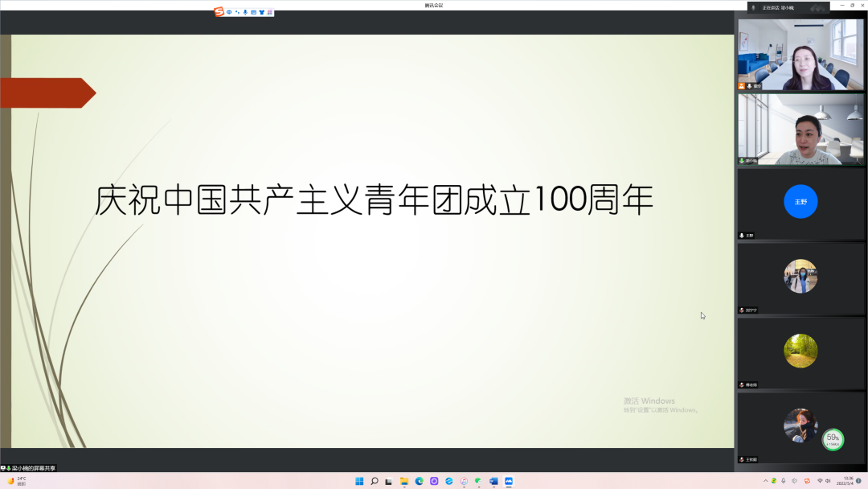Select the top participant video thumbnail
The image size is (868, 489).
point(800,54)
